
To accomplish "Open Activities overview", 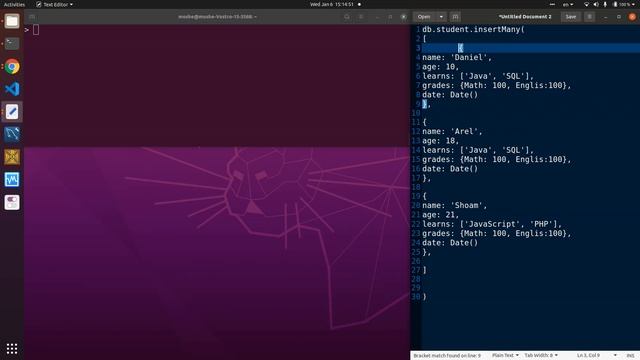I will pos(14,4).
